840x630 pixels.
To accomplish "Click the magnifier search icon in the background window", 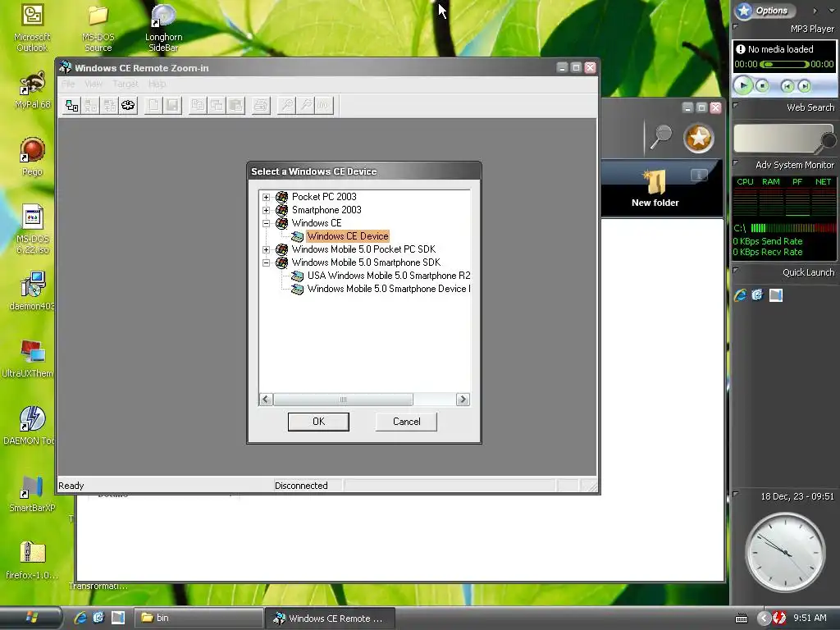I will click(661, 137).
